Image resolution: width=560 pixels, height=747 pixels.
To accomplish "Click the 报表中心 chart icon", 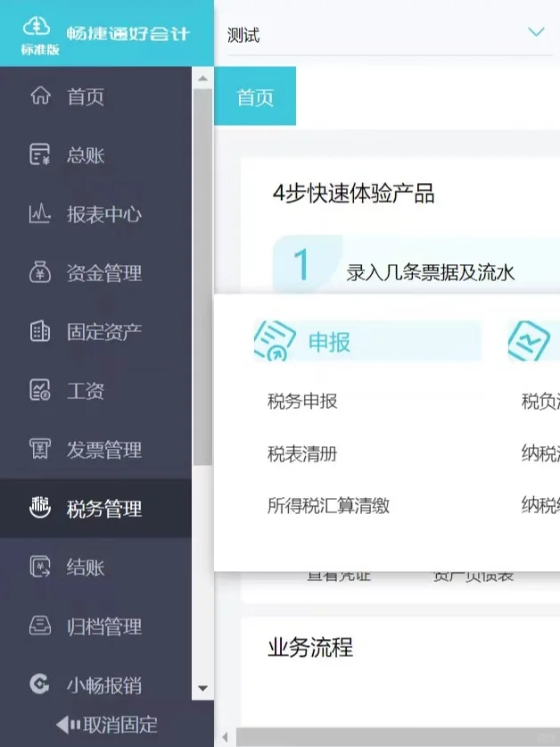I will (x=40, y=214).
